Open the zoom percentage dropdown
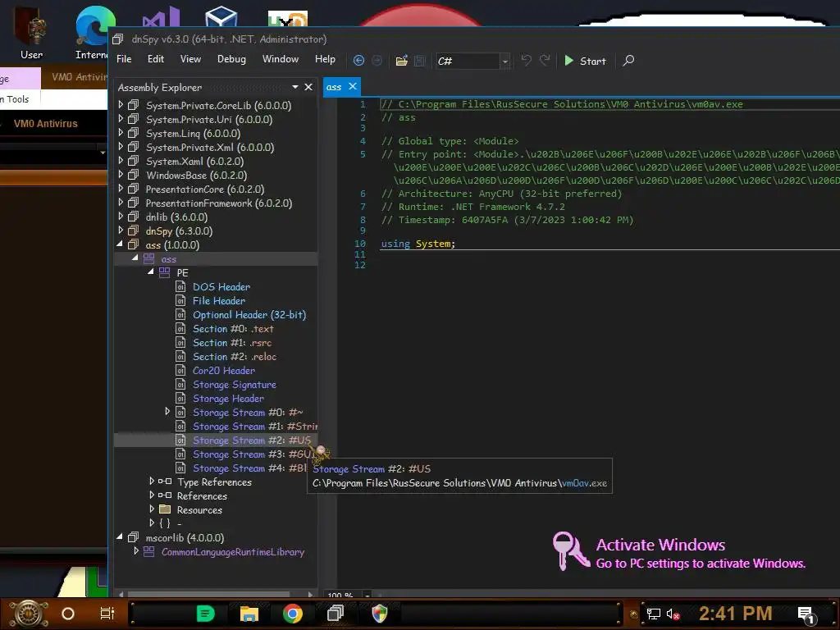840x630 pixels. click(367, 595)
